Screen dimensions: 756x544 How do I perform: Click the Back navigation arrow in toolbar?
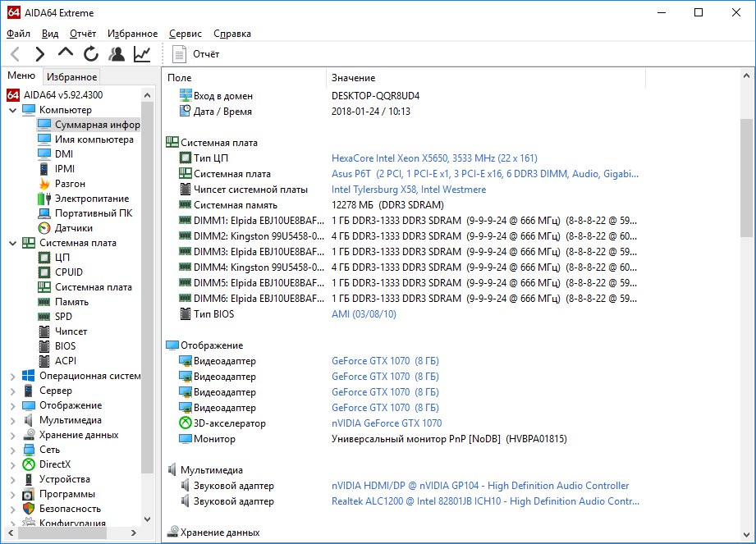[15, 54]
